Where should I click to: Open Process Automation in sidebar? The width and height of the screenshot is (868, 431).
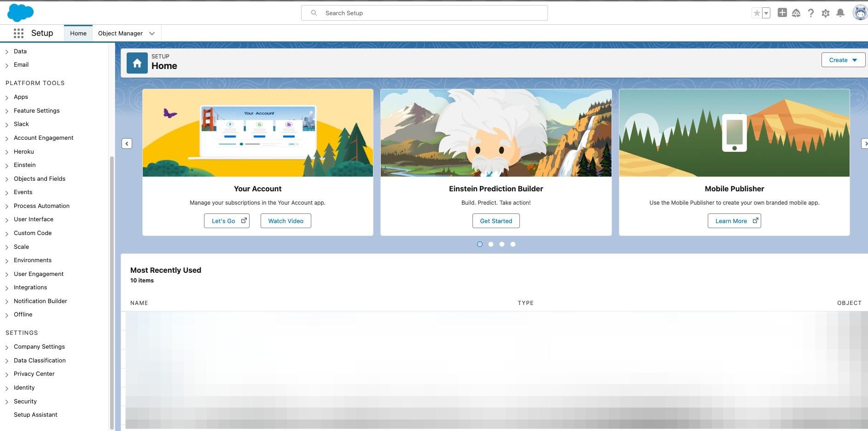41,206
